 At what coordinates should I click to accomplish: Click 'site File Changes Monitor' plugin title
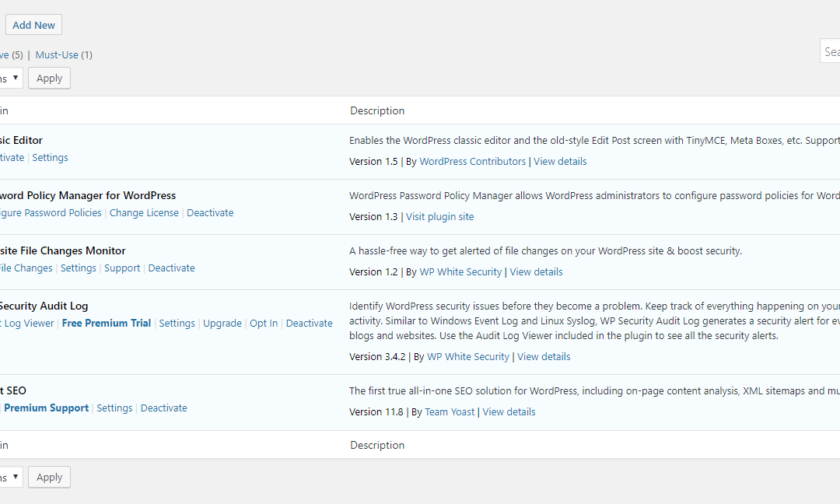(63, 250)
